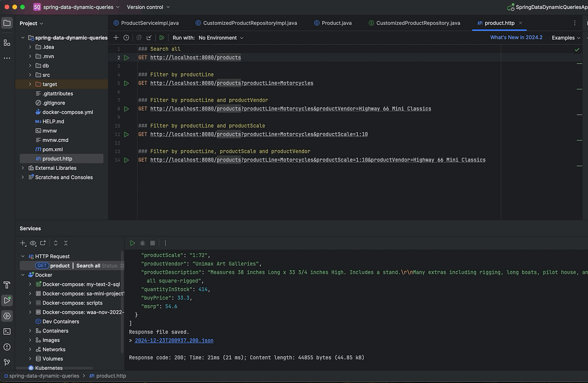588x383 pixels.
Task: Collapse the spring-data-dynamic-queries project node
Action: (x=23, y=37)
